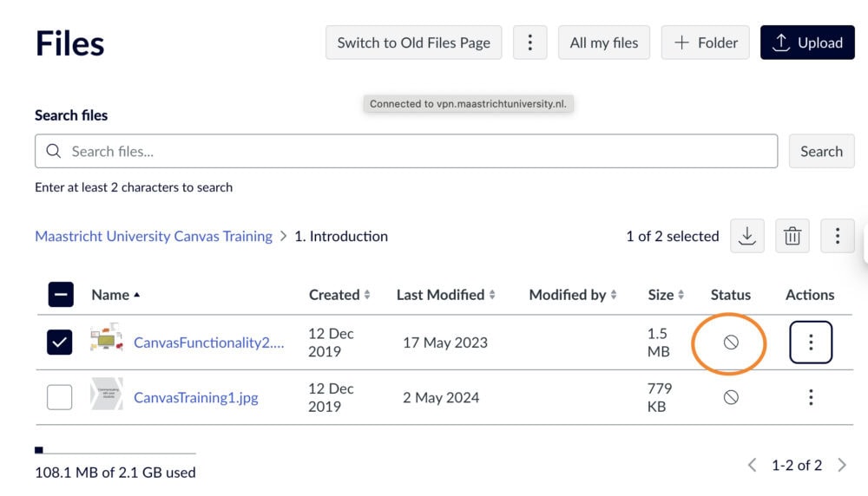868x496 pixels.
Task: Open CanvasFunctionality2 file link
Action: click(208, 343)
